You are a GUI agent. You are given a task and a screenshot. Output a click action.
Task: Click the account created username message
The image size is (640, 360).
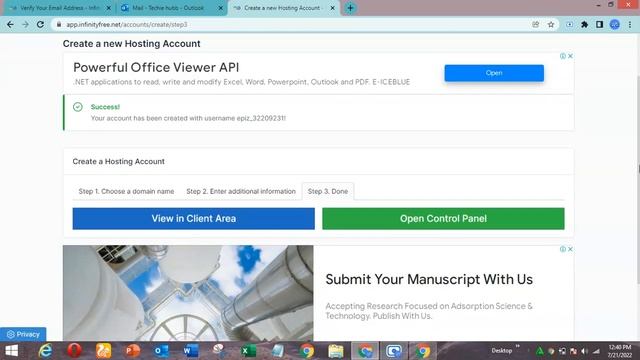tap(188, 118)
